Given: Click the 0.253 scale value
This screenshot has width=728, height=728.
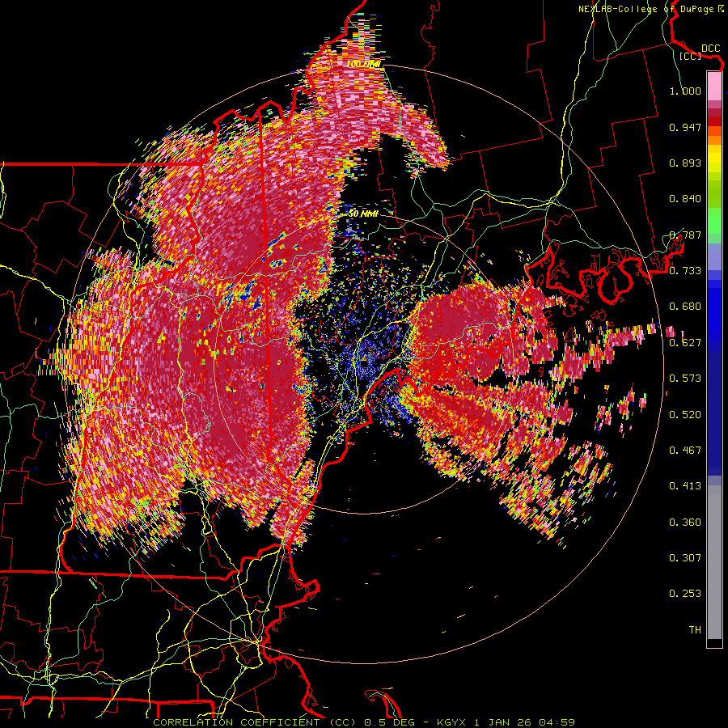Looking at the screenshot, I should click(x=685, y=594).
